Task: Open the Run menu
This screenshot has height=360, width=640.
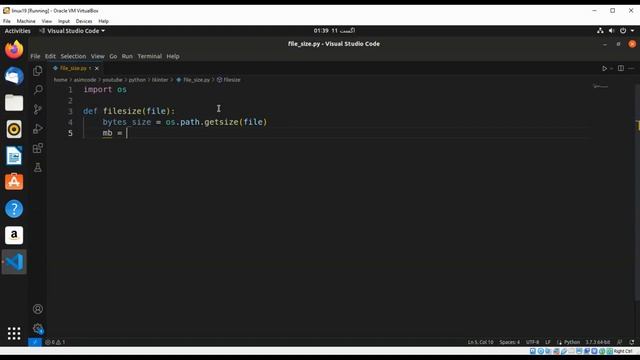Action: pos(127,56)
